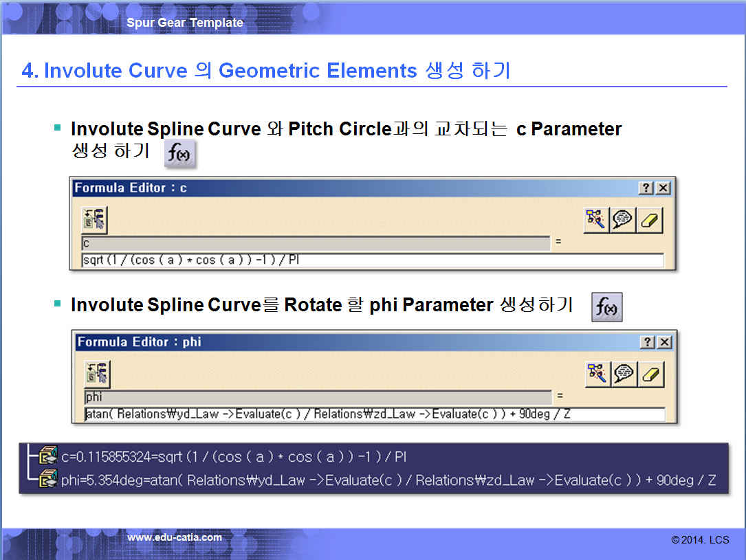Click the atan formula input field for phi
The image size is (746, 560).
point(373,414)
